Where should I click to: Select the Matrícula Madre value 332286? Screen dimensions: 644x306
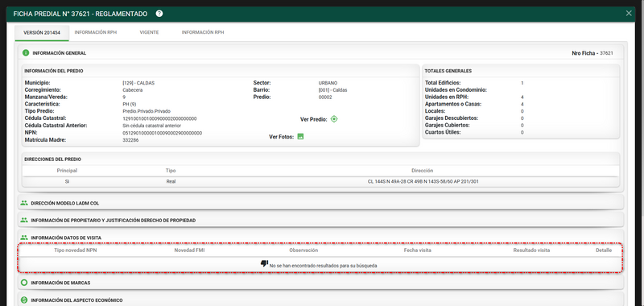(130, 140)
